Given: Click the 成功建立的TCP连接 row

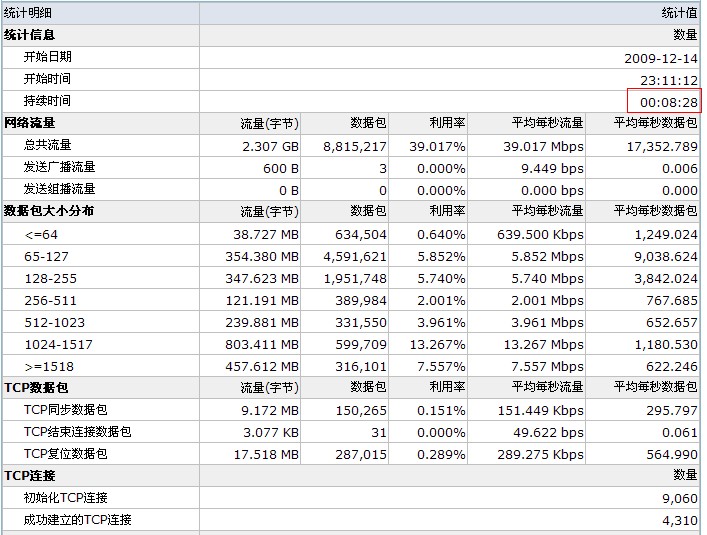Looking at the screenshot, I should click(78, 519).
